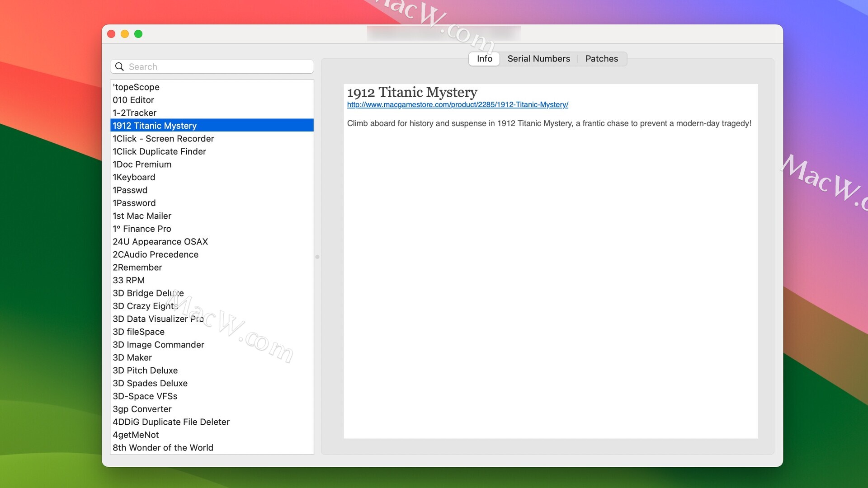Image resolution: width=868 pixels, height=488 pixels.
Task: Pick 8th Wonder of the World entry
Action: point(212,448)
